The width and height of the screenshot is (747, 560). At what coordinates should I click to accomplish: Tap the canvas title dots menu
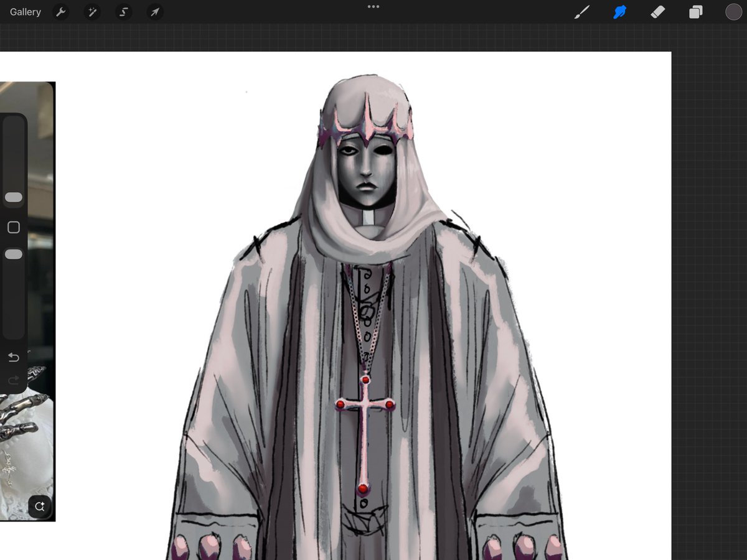(x=373, y=6)
